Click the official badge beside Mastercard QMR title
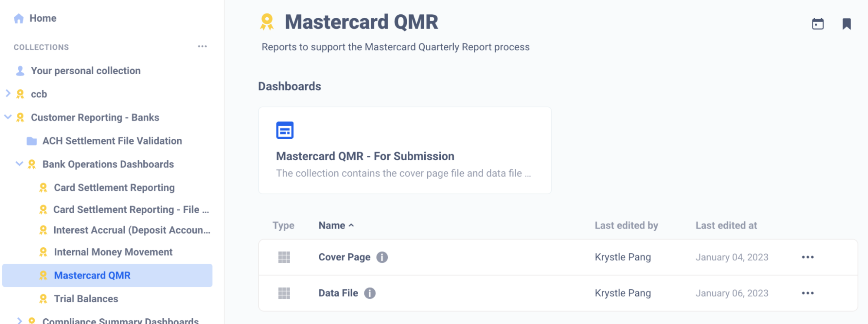The height and width of the screenshot is (324, 868). click(267, 22)
